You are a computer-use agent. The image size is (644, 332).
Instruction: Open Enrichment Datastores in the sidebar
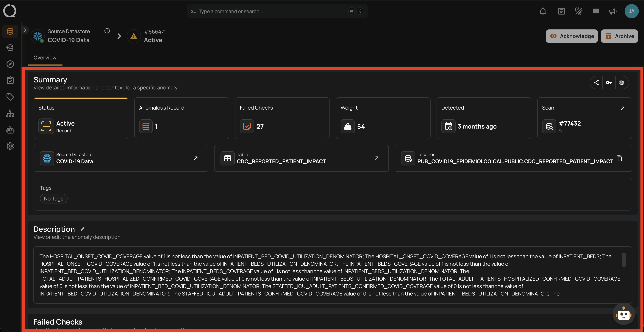pos(10,48)
